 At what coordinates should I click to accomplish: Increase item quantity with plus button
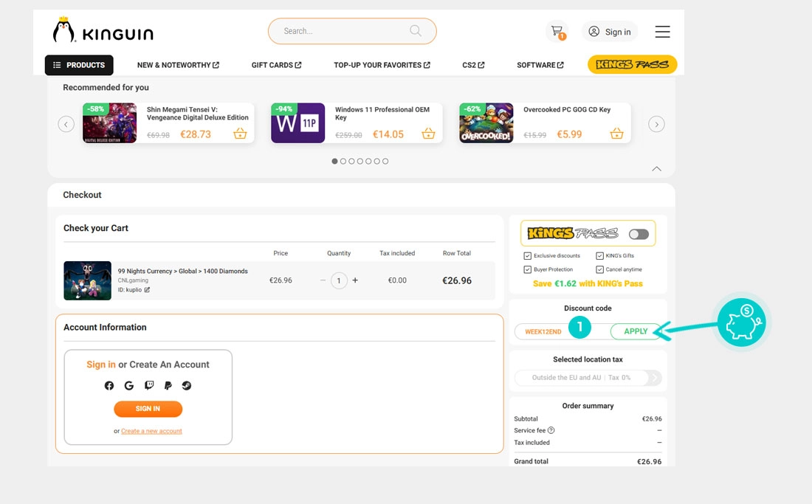pyautogui.click(x=355, y=280)
